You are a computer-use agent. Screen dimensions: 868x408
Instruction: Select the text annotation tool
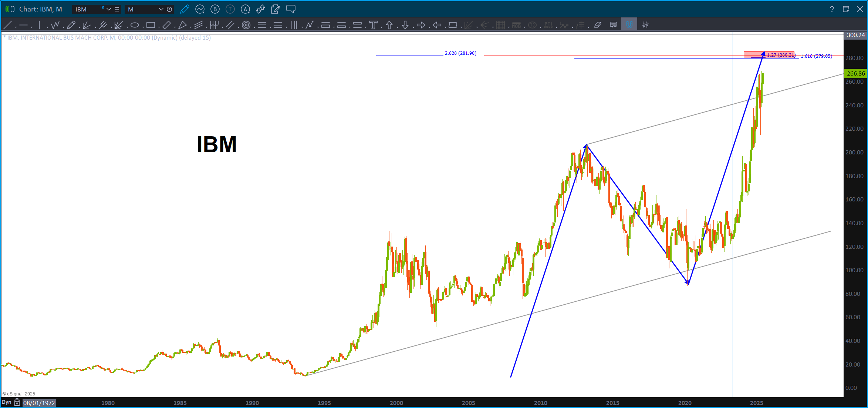[373, 25]
